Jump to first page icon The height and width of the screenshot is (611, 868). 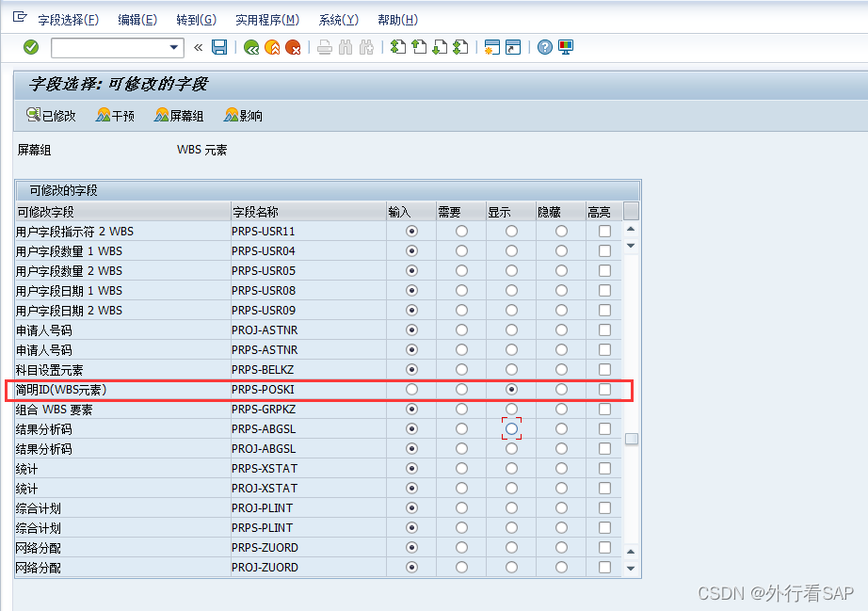(x=398, y=48)
